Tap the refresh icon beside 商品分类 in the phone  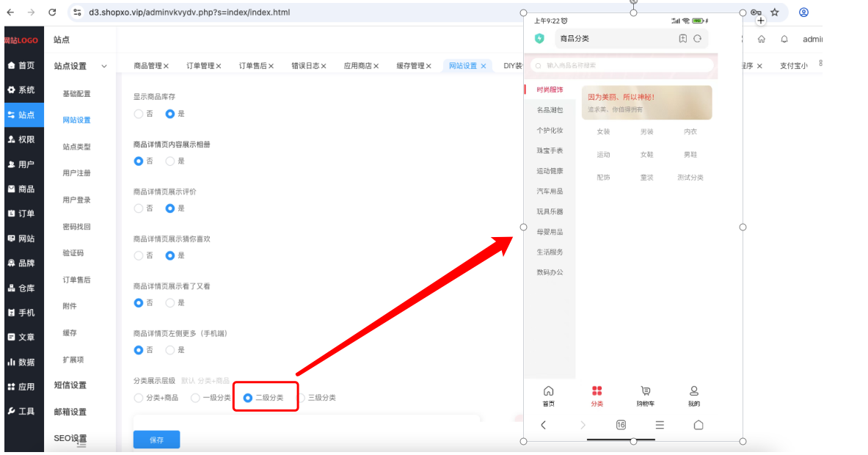pyautogui.click(x=698, y=39)
